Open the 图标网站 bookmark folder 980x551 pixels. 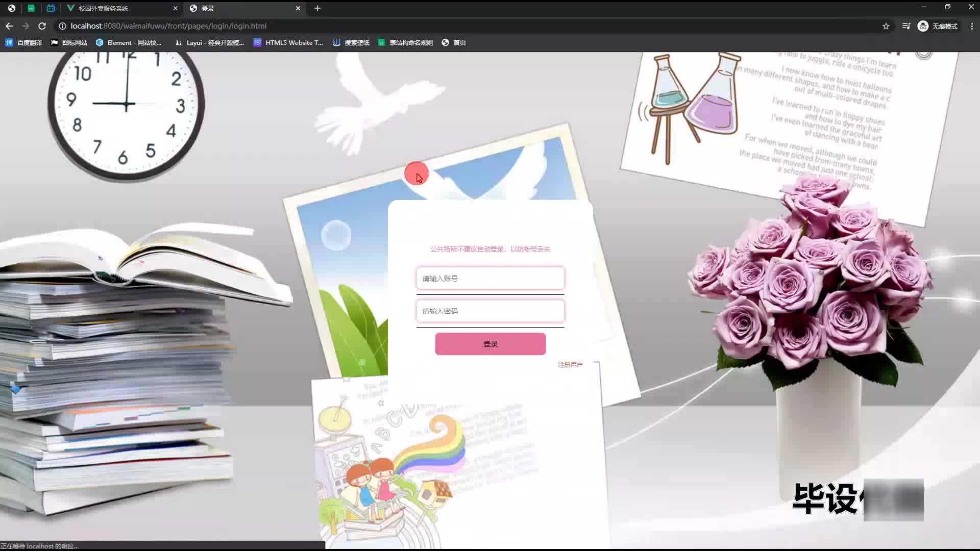(69, 43)
